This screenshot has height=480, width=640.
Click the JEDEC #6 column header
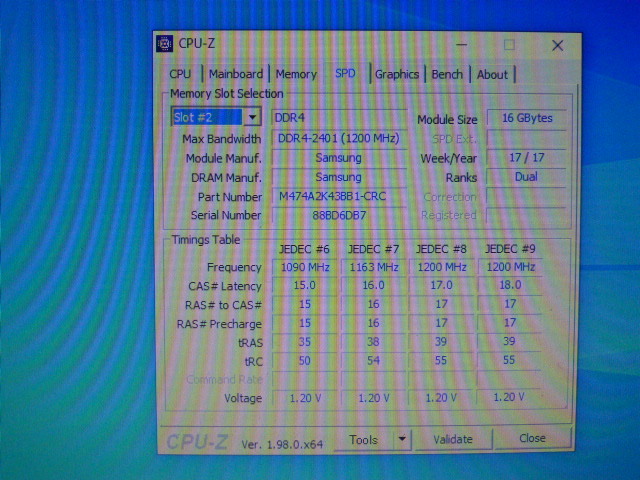coord(304,249)
